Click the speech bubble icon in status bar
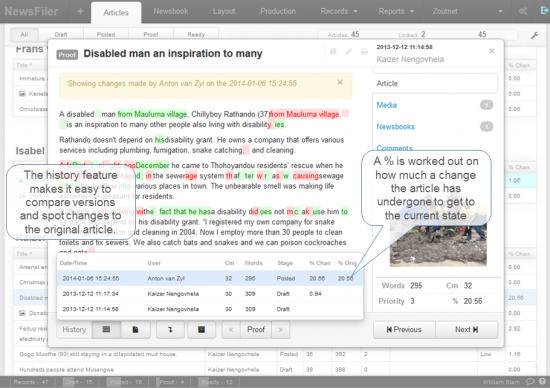 (530, 382)
